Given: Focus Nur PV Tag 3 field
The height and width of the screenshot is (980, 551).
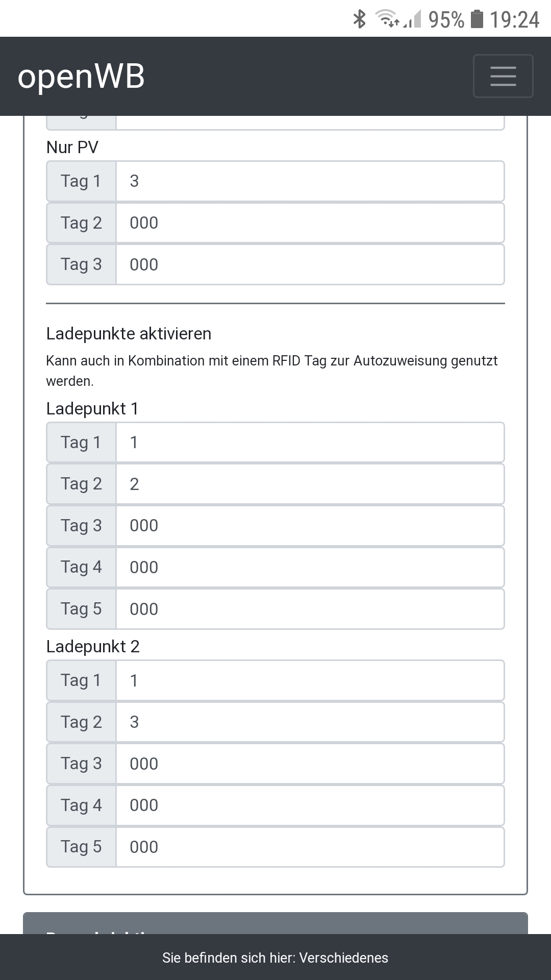Looking at the screenshot, I should click(x=310, y=264).
